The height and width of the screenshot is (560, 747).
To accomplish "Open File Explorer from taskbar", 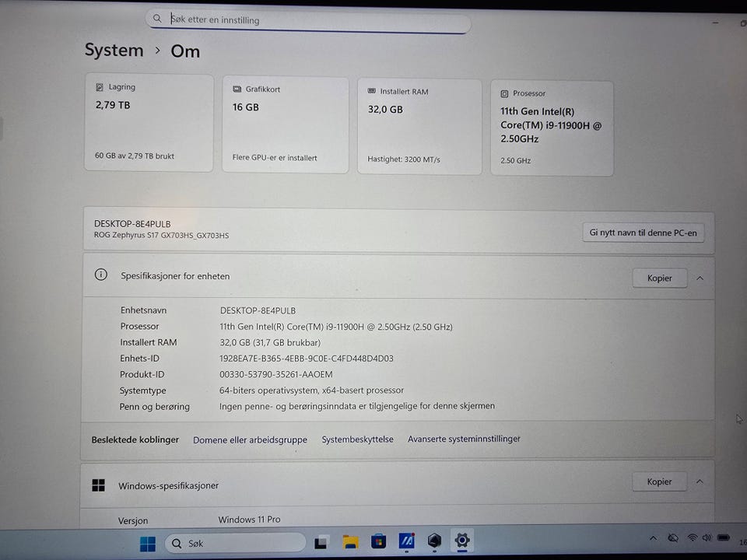I will [x=350, y=541].
